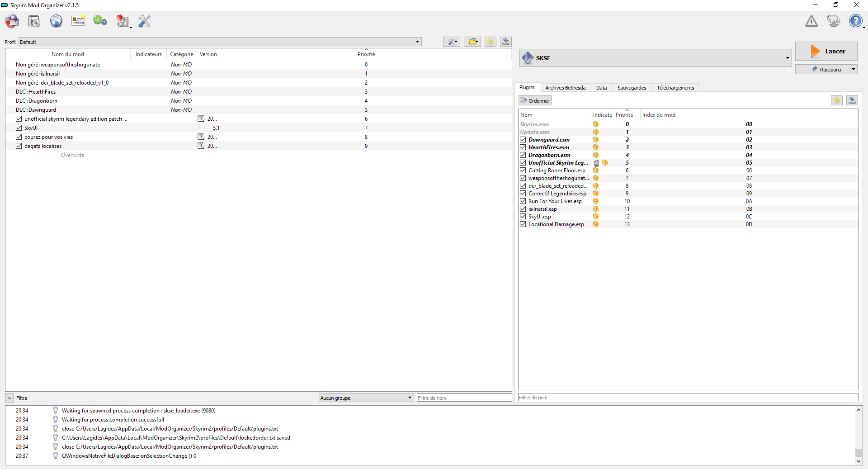The image size is (868, 469).
Task: Click the plugin list Filtre de nom field
Action: pyautogui.click(x=688, y=397)
